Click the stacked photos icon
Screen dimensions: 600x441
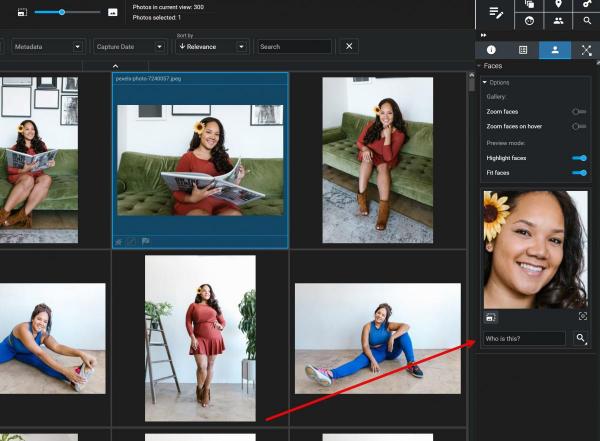[530, 4]
